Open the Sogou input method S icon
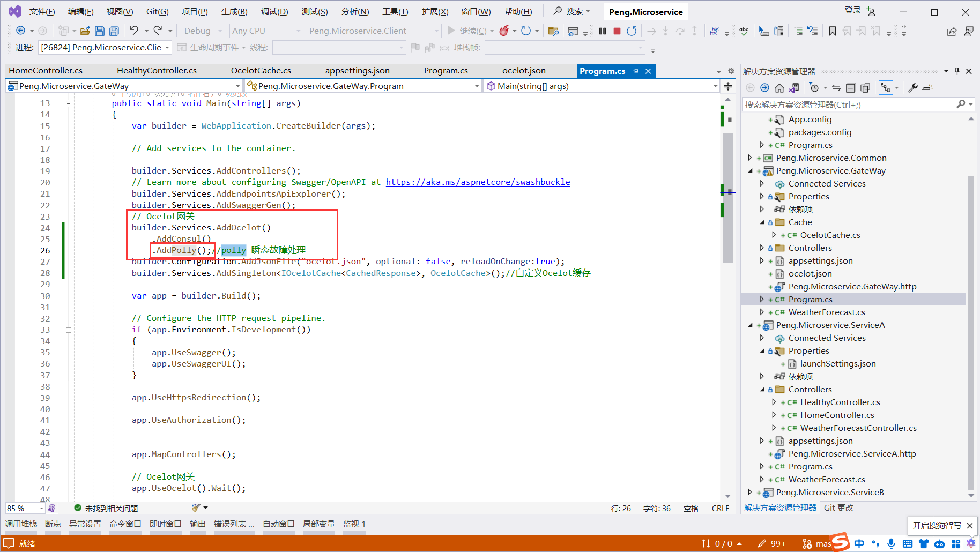The height and width of the screenshot is (552, 980). coord(840,542)
